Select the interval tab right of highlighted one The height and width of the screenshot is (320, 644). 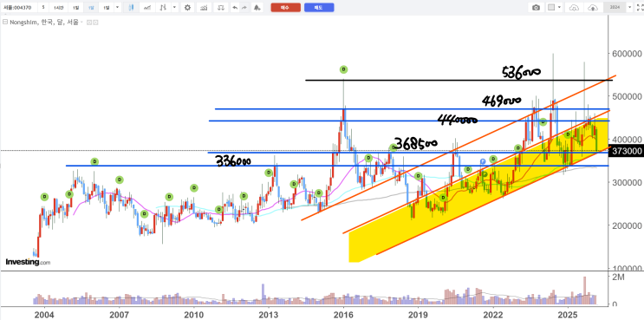(106, 8)
